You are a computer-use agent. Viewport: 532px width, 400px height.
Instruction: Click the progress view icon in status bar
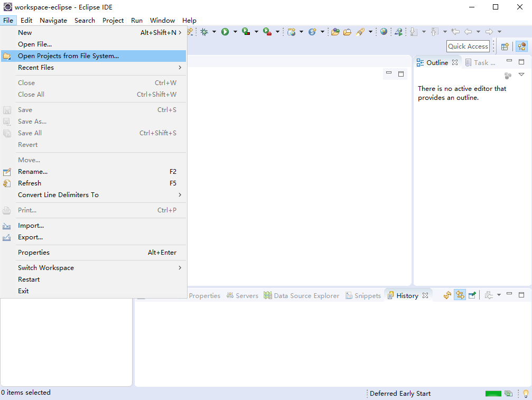coord(508,394)
